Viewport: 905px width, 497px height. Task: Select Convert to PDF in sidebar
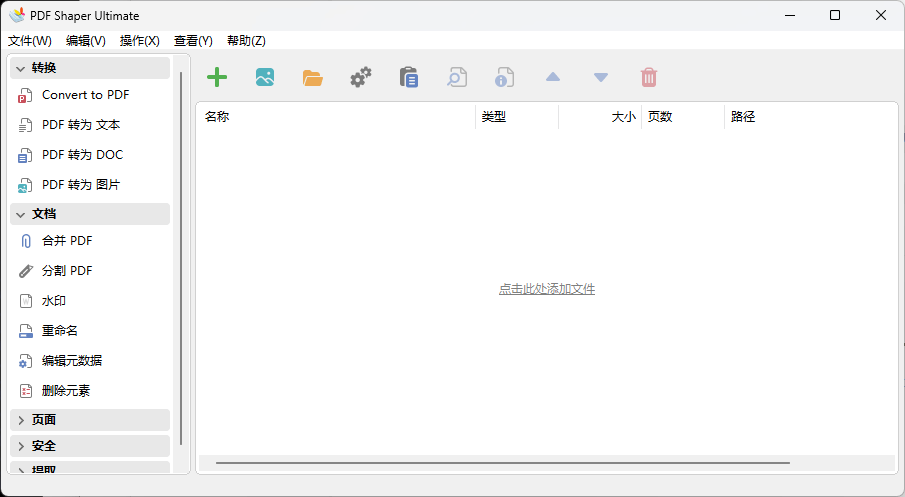point(85,95)
